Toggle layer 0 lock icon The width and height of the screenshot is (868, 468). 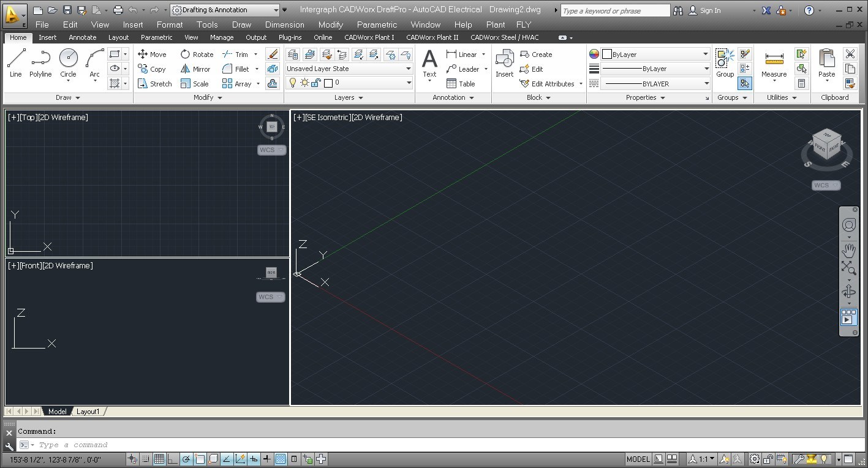click(315, 83)
